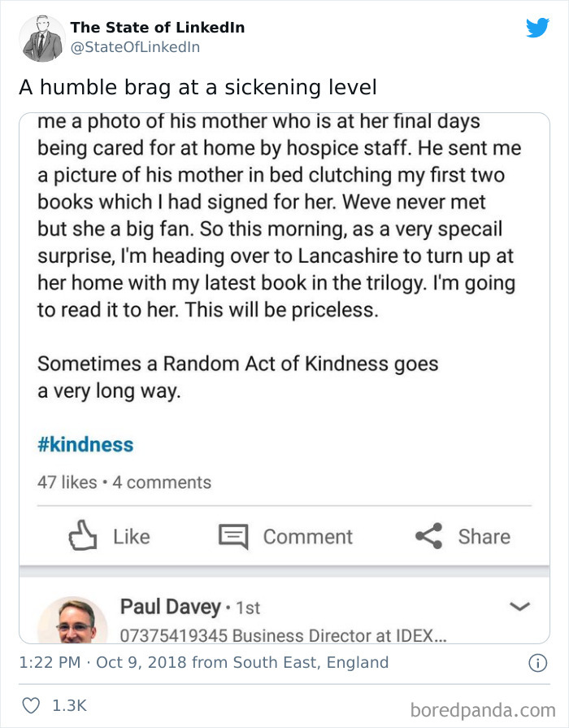Click the Twitter bird icon
Viewport: 569px width, 728px height.
[538, 27]
